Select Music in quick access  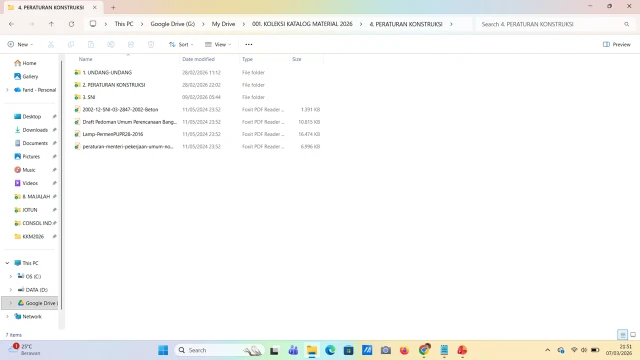click(x=29, y=170)
